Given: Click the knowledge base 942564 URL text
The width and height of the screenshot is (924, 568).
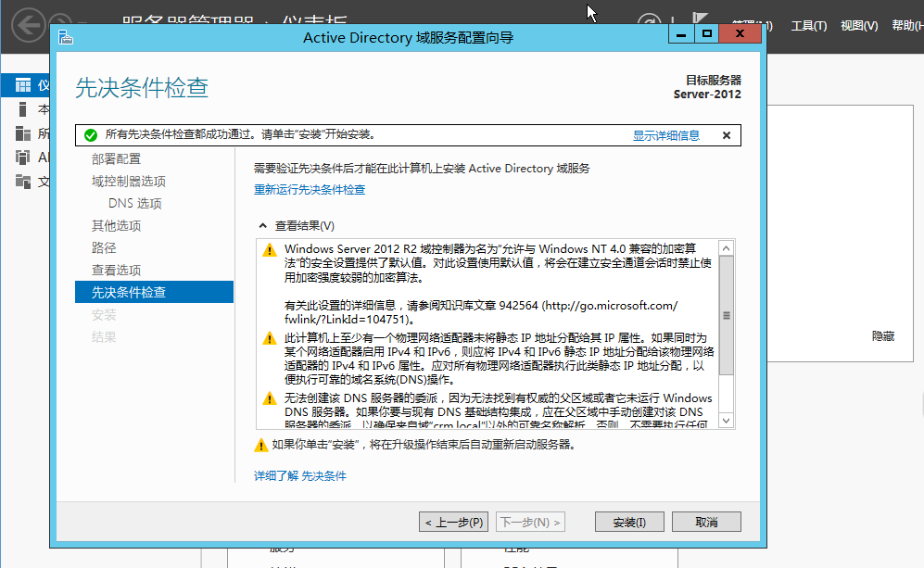Looking at the screenshot, I should pos(481,313).
